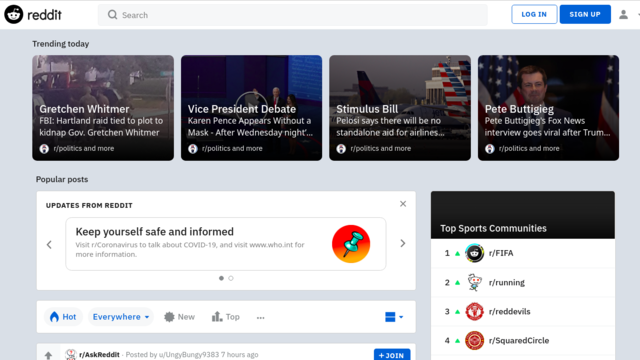640x360 pixels.
Task: Click the r/running Snoo avatar
Action: click(x=474, y=282)
